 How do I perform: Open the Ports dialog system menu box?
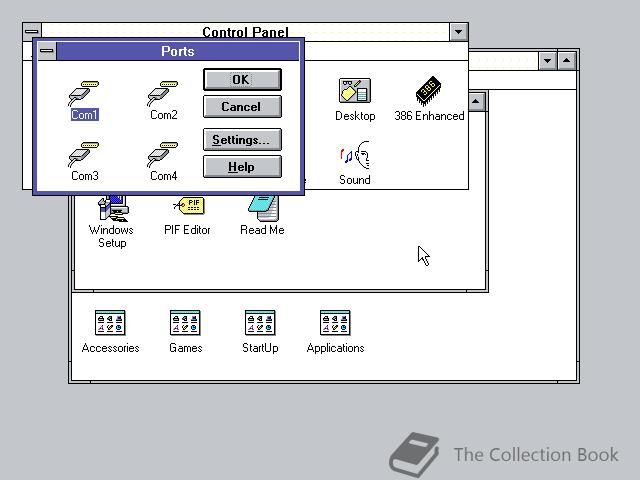click(x=47, y=51)
